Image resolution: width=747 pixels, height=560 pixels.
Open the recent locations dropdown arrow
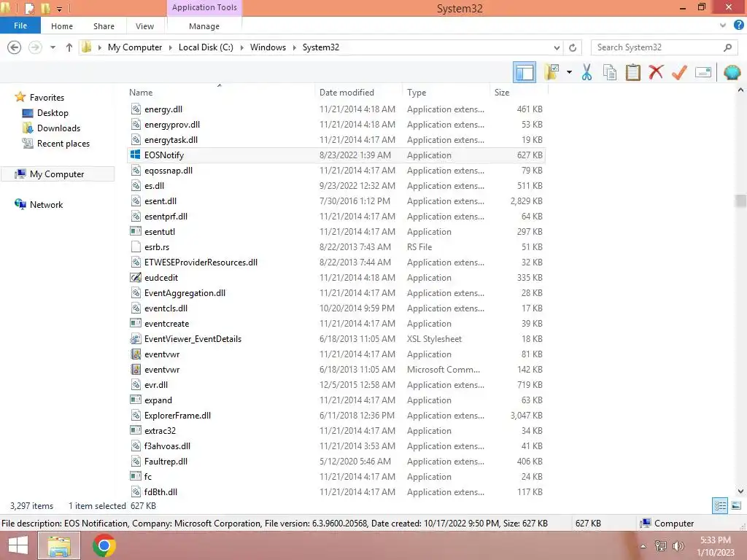(x=53, y=47)
